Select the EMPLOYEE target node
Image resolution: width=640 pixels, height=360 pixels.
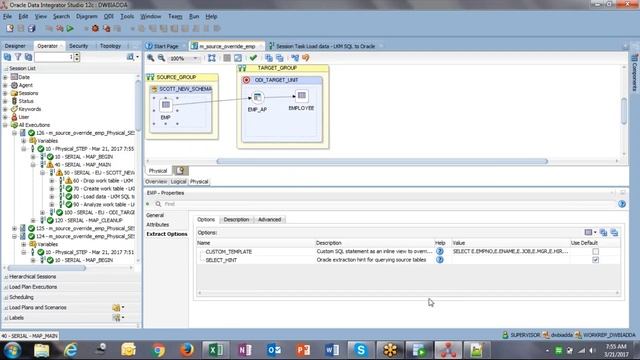[301, 96]
